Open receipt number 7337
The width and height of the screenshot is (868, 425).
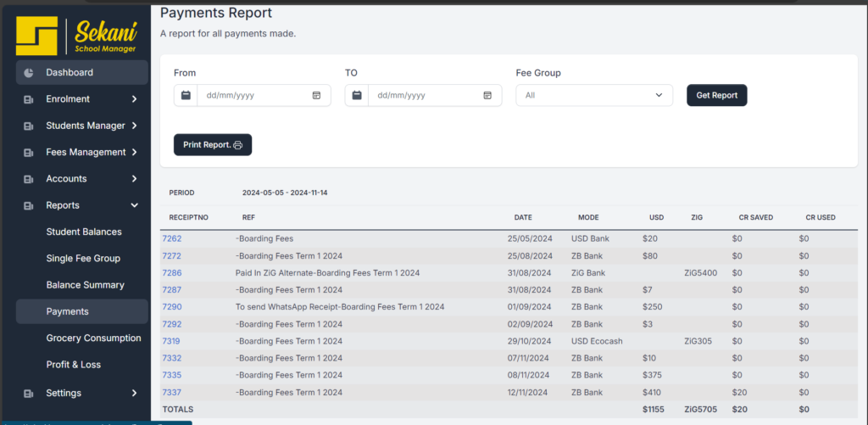(x=171, y=392)
